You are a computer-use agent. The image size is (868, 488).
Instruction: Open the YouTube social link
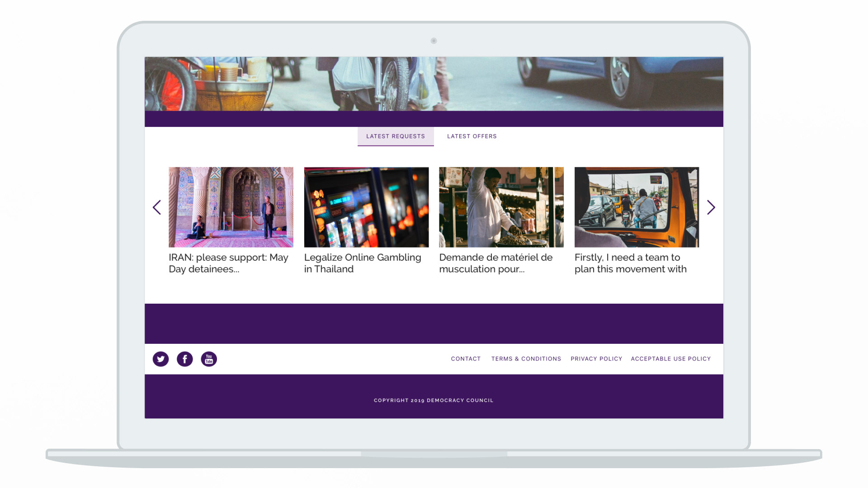(x=209, y=359)
